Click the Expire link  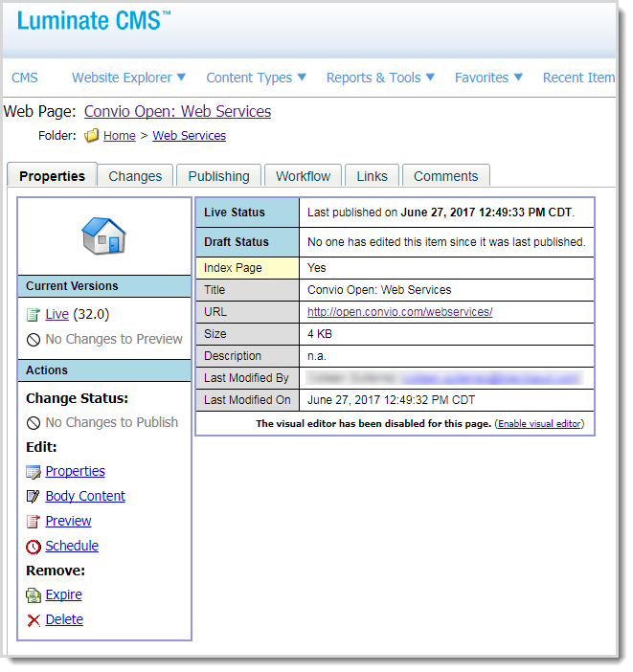[63, 594]
